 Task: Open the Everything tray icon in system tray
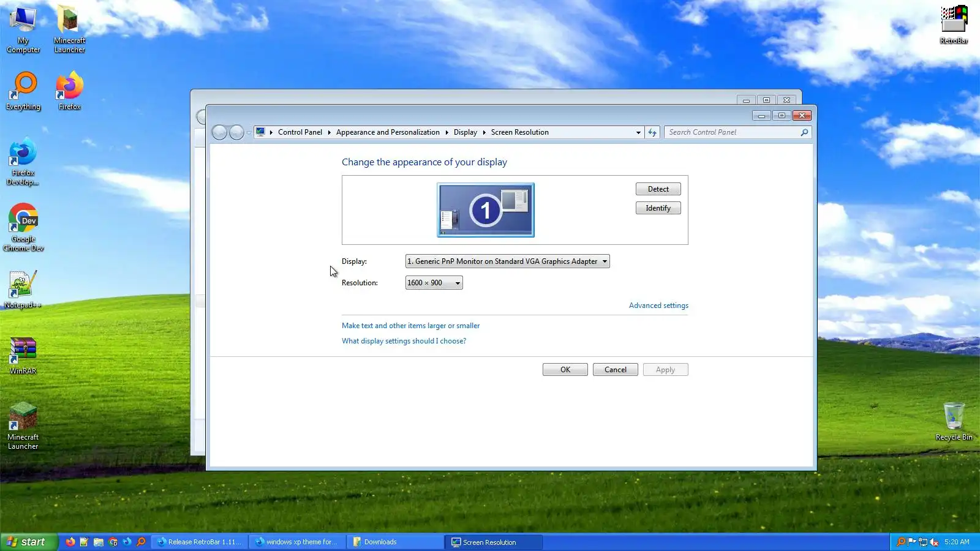[900, 542]
